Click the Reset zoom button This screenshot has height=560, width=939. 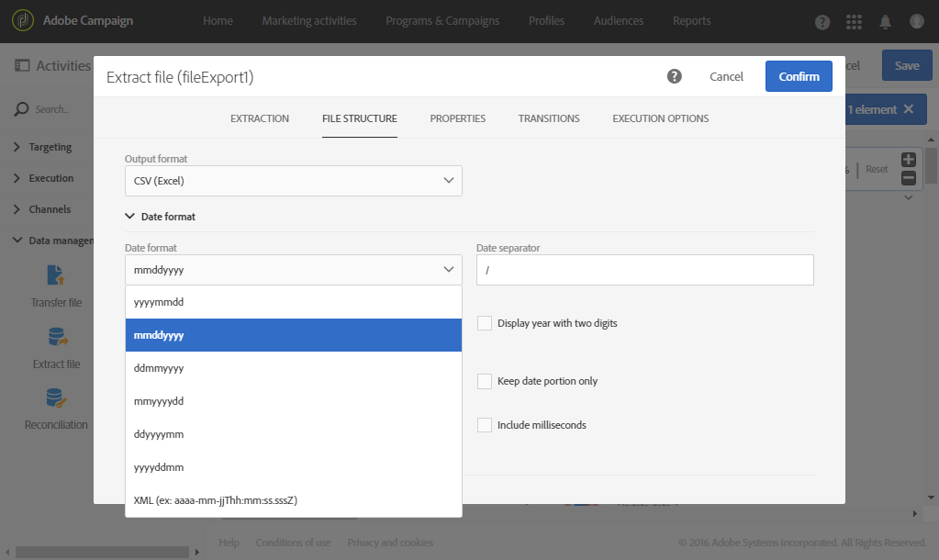(x=877, y=169)
